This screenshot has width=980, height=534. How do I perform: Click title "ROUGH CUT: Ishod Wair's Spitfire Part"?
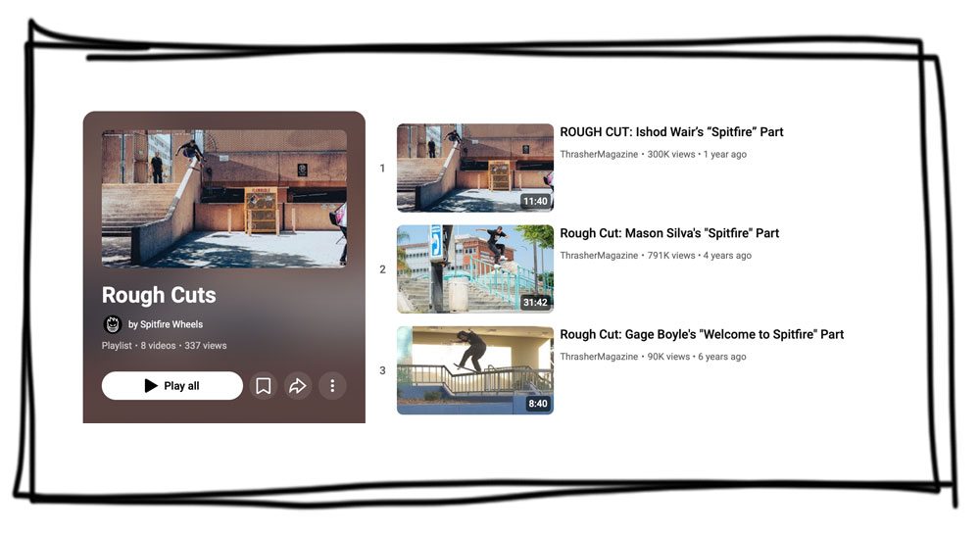[671, 132]
